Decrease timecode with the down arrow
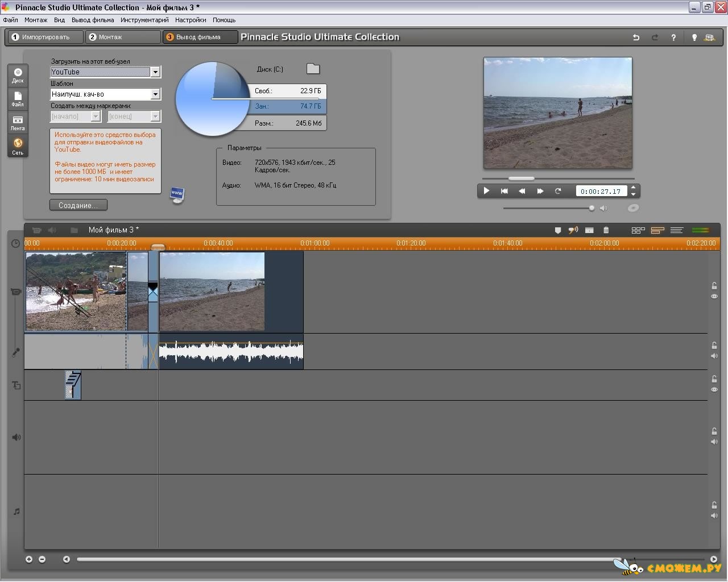The width and height of the screenshot is (728, 582). [634, 194]
